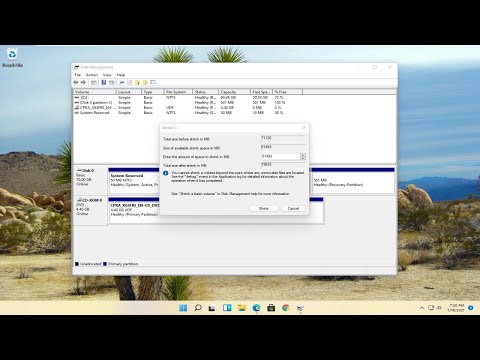Open the View menu
This screenshot has width=480, height=360.
pyautogui.click(x=107, y=75)
